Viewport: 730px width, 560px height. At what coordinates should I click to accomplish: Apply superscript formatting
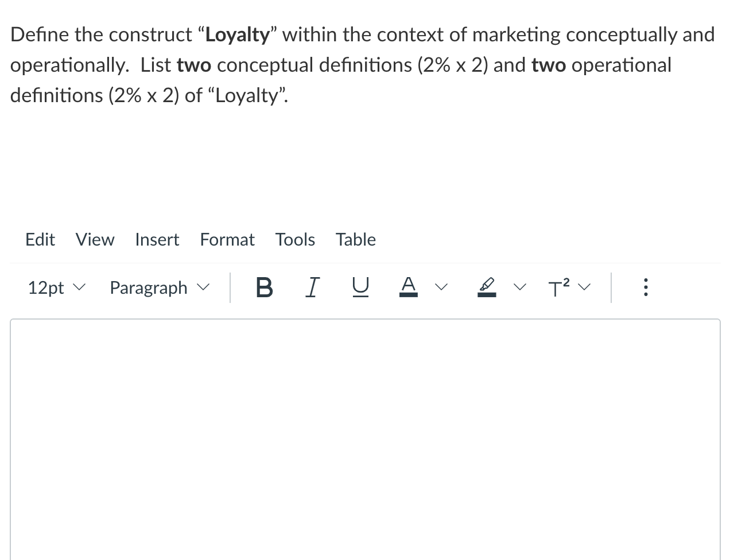[x=557, y=287]
